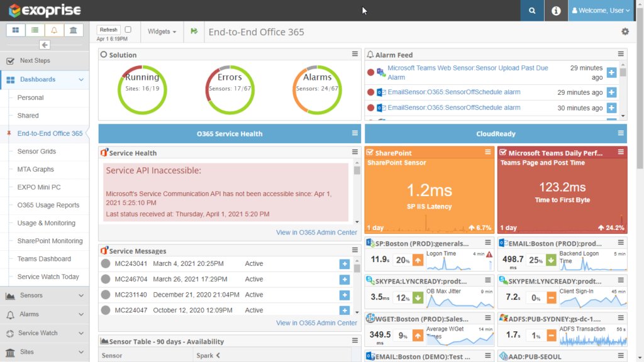
Task: Open MTA Graphs dashboard
Action: 36,170
